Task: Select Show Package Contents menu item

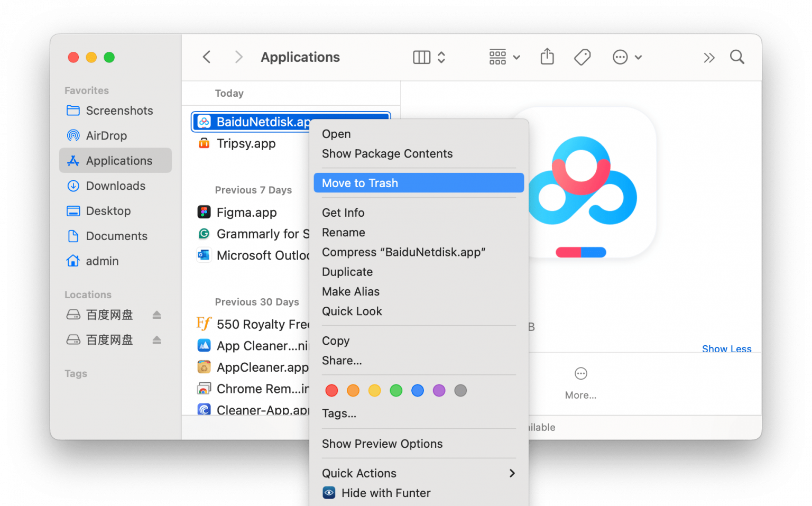Action: click(x=387, y=154)
